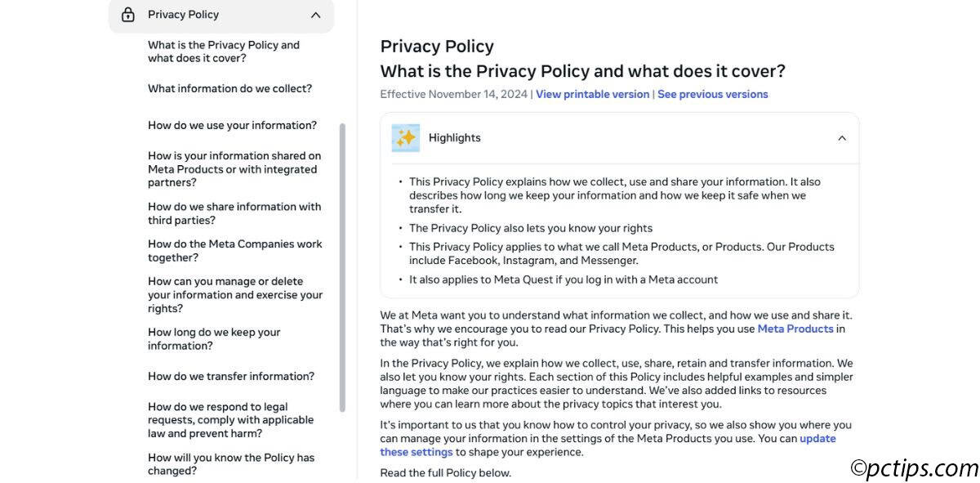Open How is your information shared section
This screenshot has width=980, height=483.
tap(234, 169)
